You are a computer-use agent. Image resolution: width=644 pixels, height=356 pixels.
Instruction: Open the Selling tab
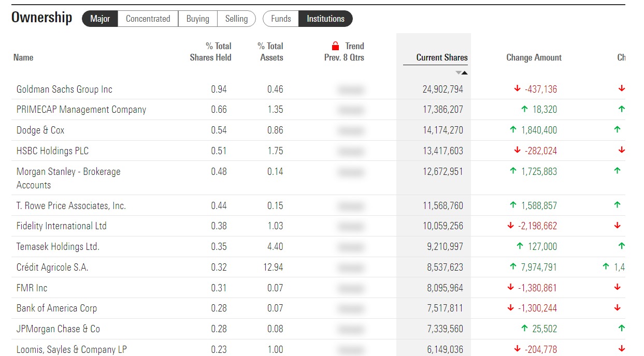[236, 19]
